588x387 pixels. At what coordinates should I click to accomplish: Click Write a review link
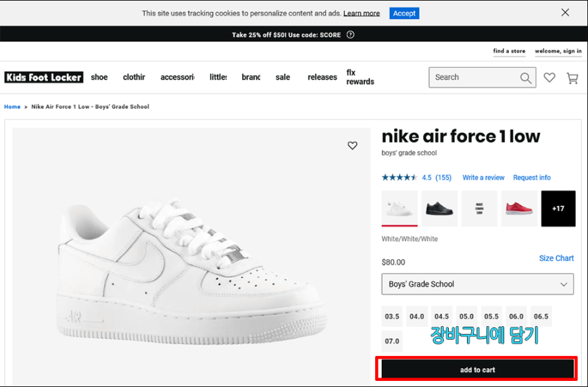(483, 177)
